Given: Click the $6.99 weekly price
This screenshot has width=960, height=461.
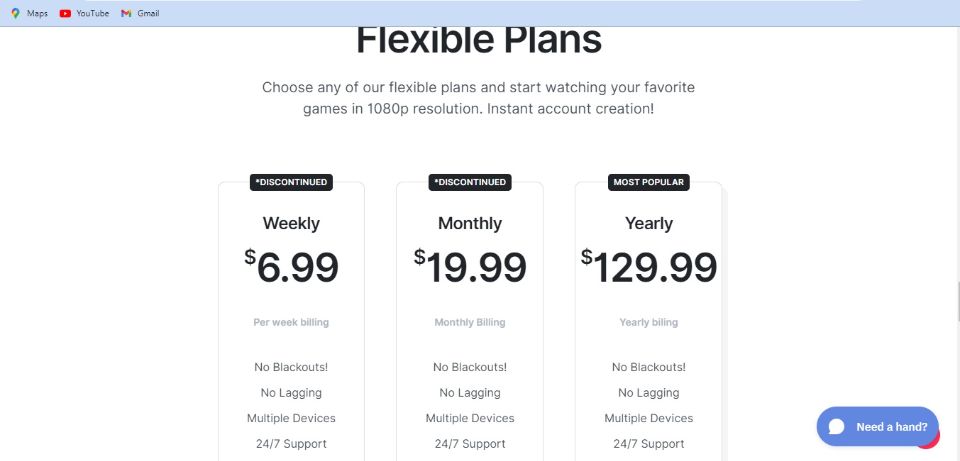Looking at the screenshot, I should coord(291,267).
